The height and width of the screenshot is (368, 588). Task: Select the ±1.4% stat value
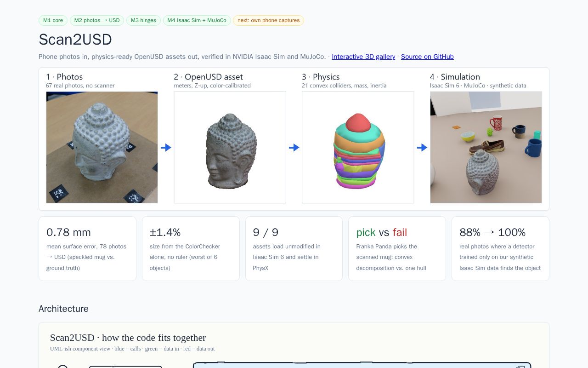165,232
